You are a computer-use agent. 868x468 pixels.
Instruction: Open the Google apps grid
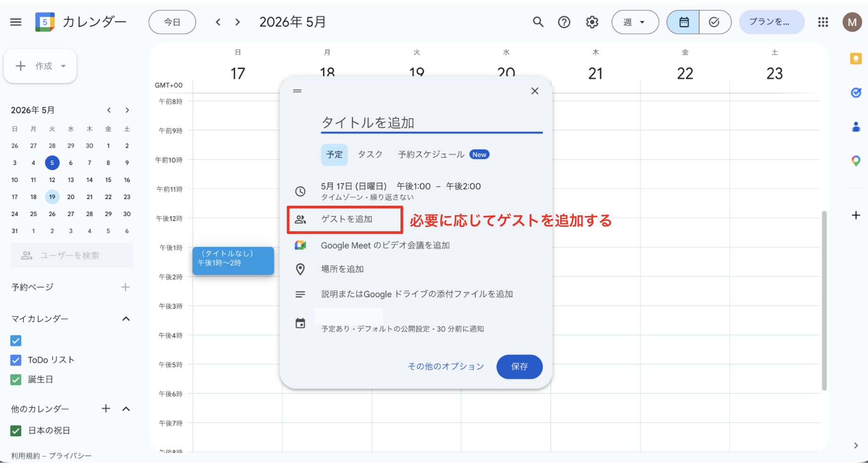[x=823, y=22]
